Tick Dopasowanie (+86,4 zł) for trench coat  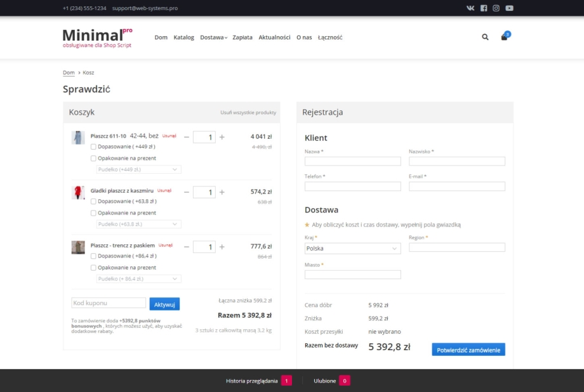(93, 256)
